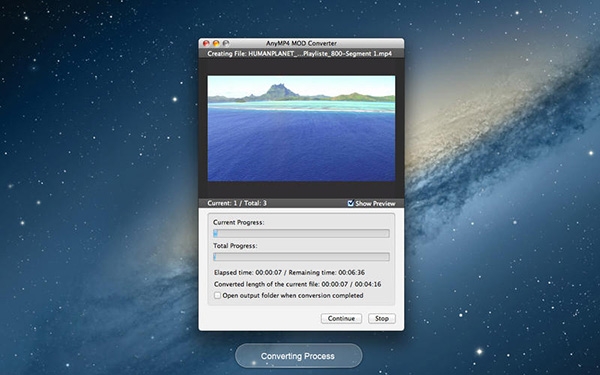Click the Elapsed time / Remaining time line

coord(289,272)
